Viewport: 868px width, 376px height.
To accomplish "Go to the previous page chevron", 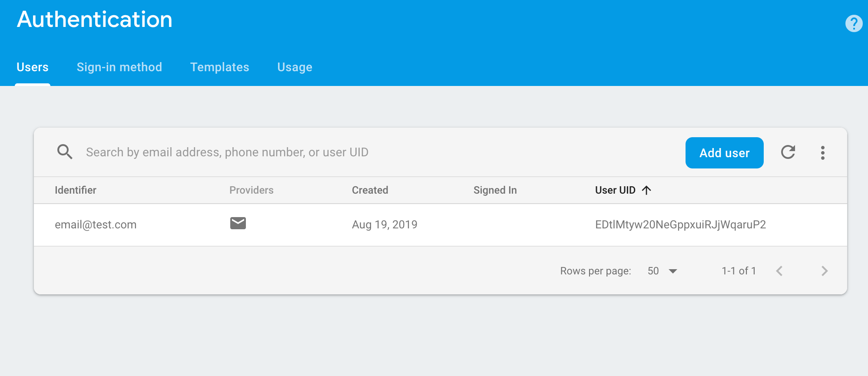I will point(779,271).
